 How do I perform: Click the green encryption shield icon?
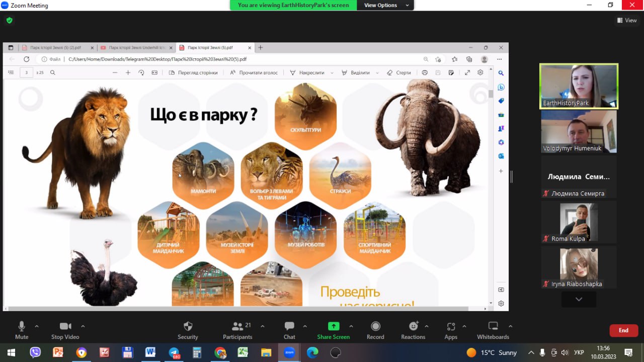[9, 21]
